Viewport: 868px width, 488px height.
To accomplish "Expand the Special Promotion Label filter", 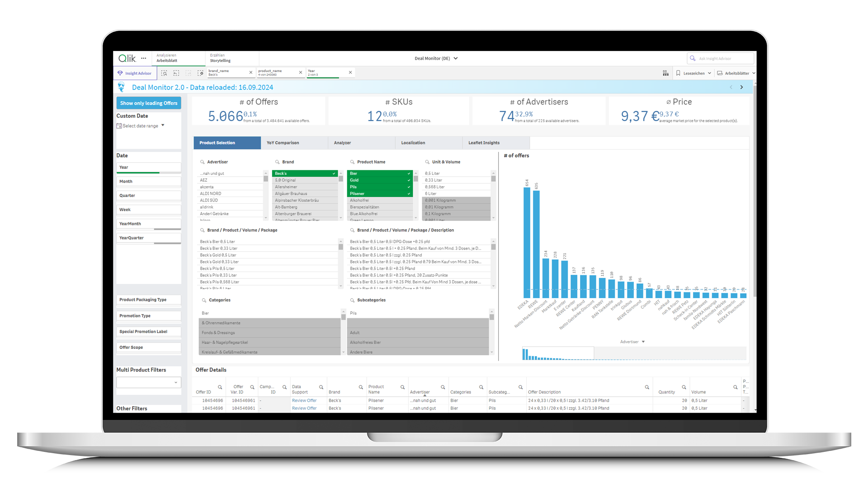I will click(x=149, y=332).
